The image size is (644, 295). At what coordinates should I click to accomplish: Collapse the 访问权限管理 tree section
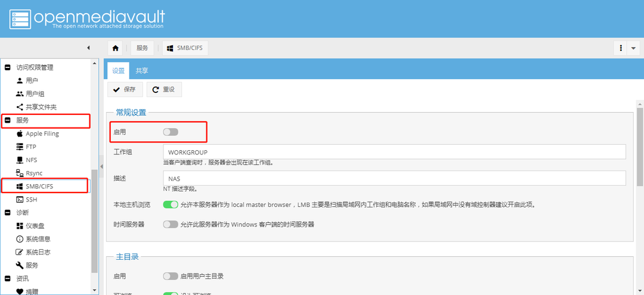point(7,67)
